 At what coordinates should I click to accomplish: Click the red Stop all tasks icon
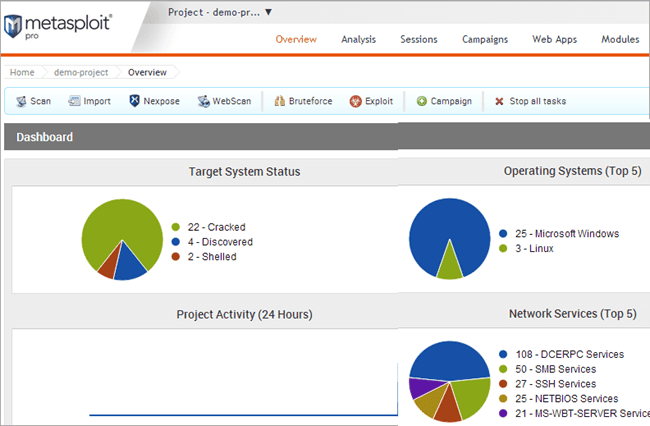pyautogui.click(x=499, y=101)
